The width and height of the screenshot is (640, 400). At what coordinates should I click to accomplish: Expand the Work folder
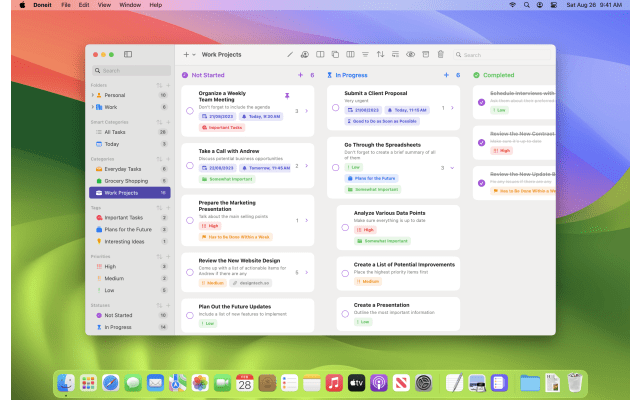(x=93, y=107)
